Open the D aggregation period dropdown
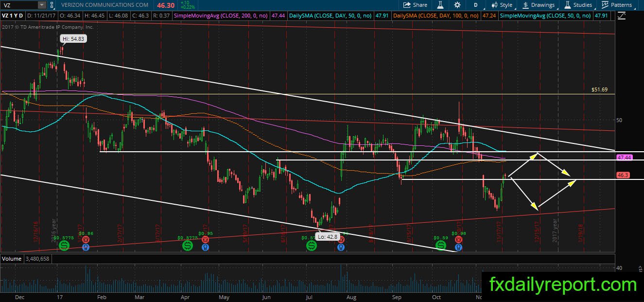Screen dimensions: 644x302 pyautogui.click(x=475, y=5)
